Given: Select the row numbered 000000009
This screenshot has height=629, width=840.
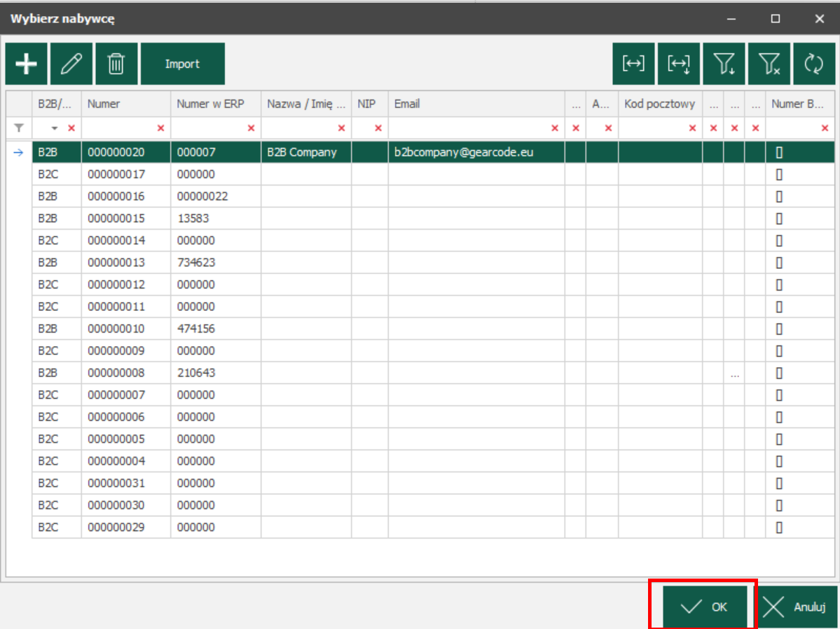Looking at the screenshot, I should pyautogui.click(x=433, y=351).
